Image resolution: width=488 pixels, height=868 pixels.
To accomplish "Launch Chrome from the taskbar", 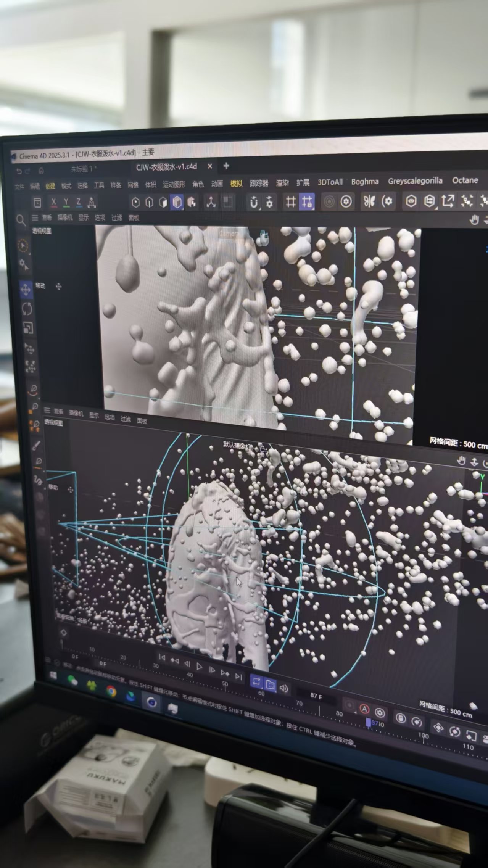I will tap(111, 691).
